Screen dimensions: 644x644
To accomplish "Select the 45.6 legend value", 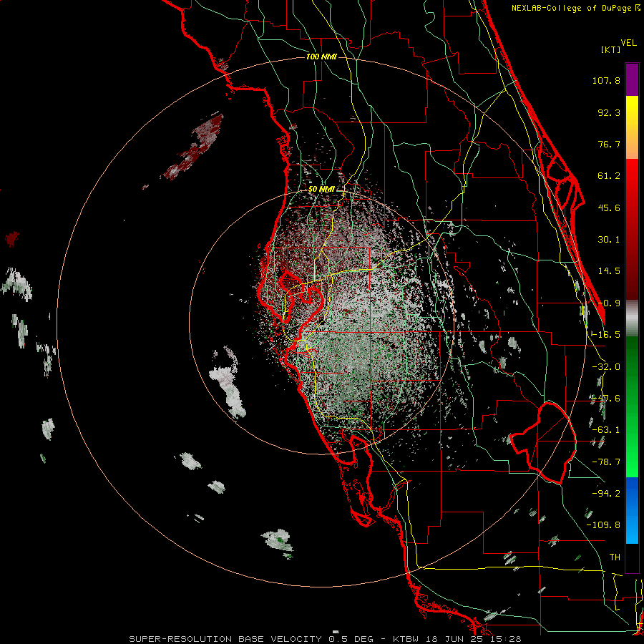I will 609,208.
